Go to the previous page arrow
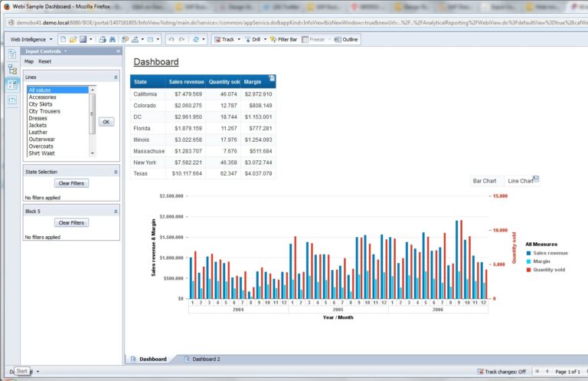The image size is (588, 381). coord(547,371)
